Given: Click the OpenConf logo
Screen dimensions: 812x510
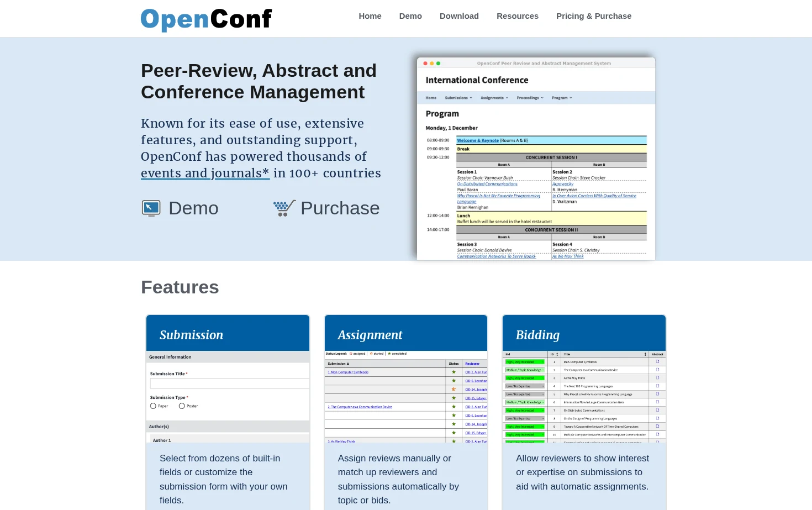Looking at the screenshot, I should point(206,19).
